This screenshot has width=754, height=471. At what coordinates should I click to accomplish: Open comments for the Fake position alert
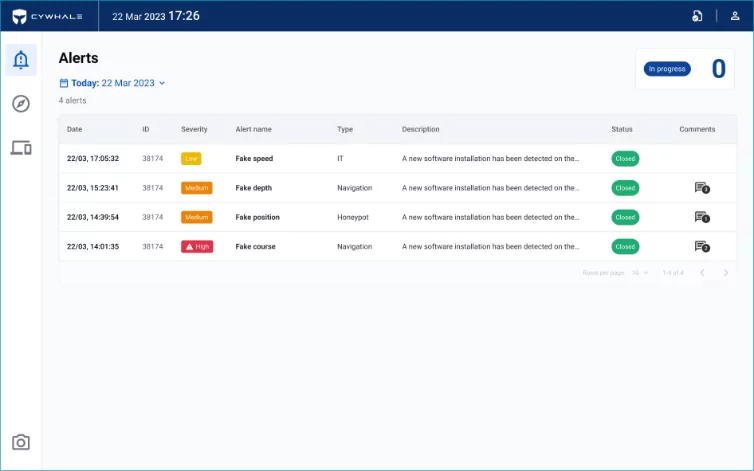click(701, 217)
